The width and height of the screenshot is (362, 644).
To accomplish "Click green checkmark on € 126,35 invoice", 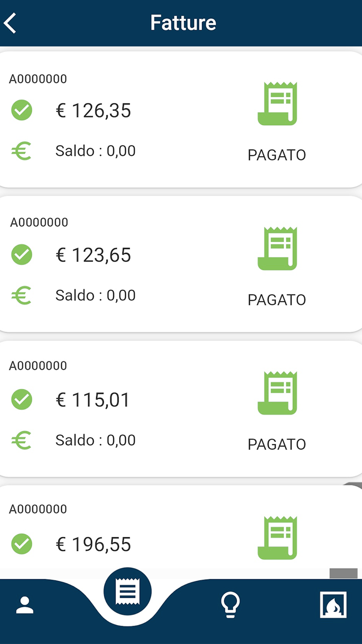I will pos(22,110).
